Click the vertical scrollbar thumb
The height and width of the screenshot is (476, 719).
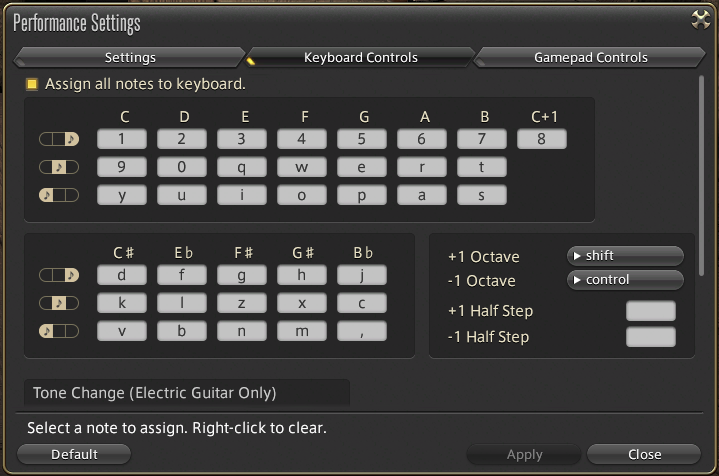701,176
